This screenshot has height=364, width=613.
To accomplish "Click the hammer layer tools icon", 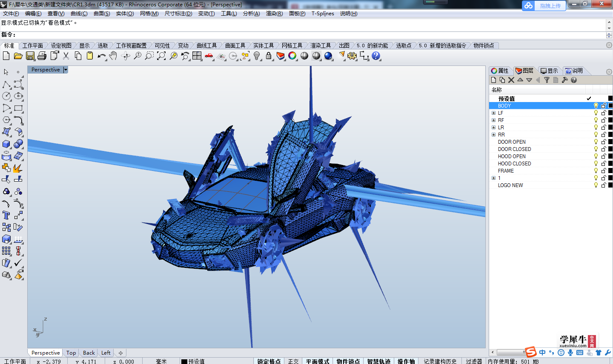I will click(x=565, y=80).
